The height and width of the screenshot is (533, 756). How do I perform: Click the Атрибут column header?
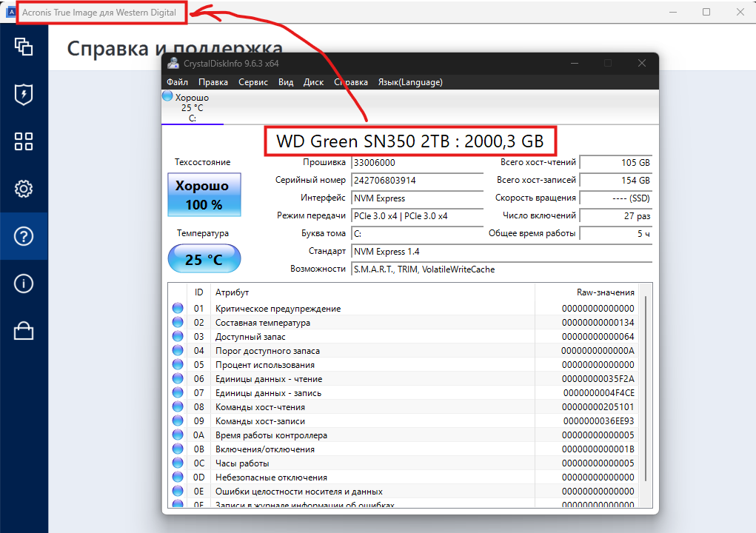232,292
